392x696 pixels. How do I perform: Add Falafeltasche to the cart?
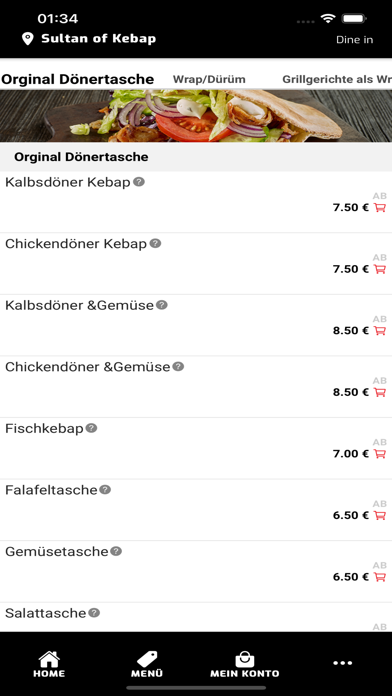point(380,515)
